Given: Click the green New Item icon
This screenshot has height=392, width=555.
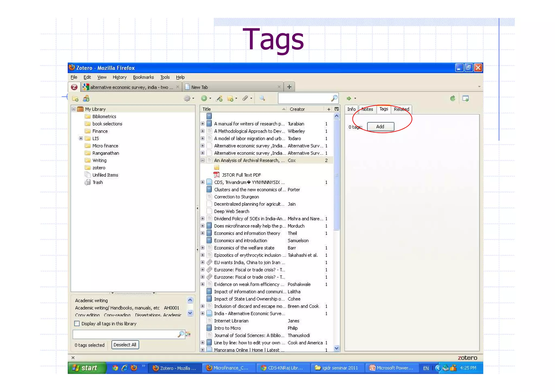Looking at the screenshot, I should click(x=204, y=99).
